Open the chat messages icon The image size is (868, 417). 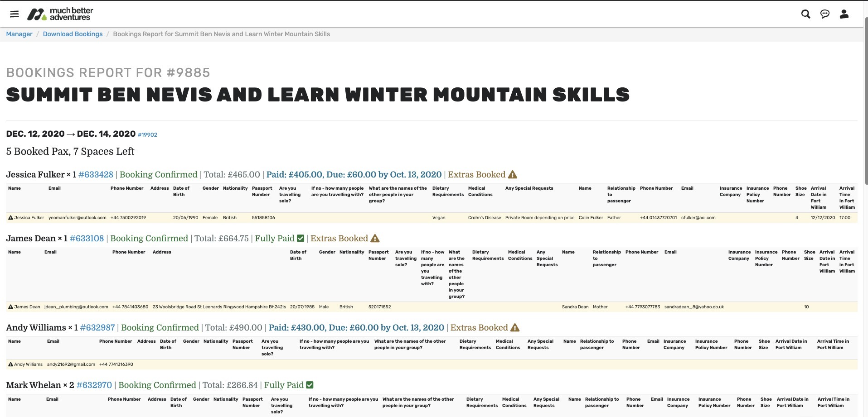pyautogui.click(x=825, y=14)
